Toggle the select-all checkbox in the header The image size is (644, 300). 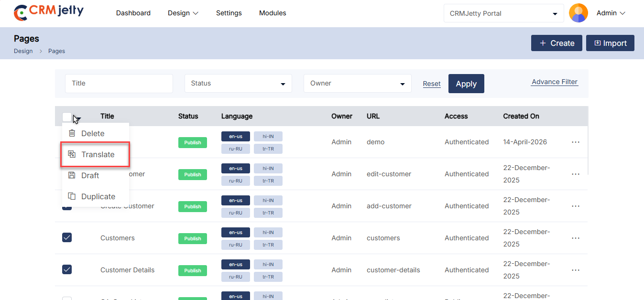pyautogui.click(x=67, y=117)
